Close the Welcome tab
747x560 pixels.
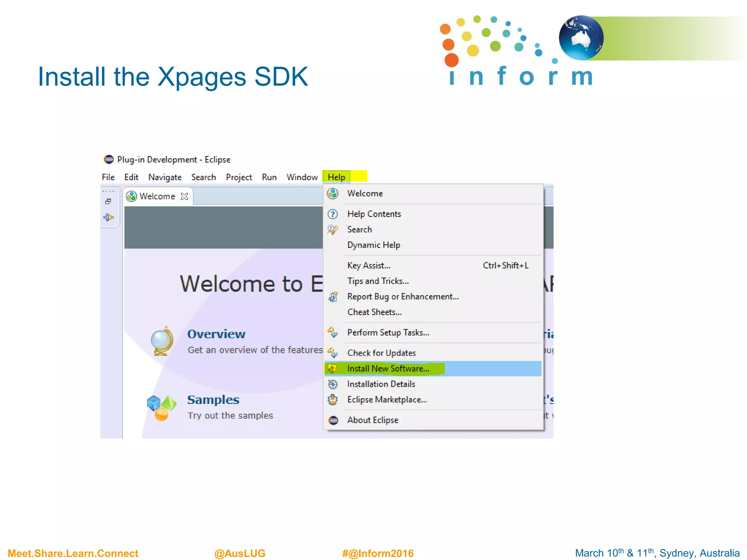pyautogui.click(x=185, y=197)
